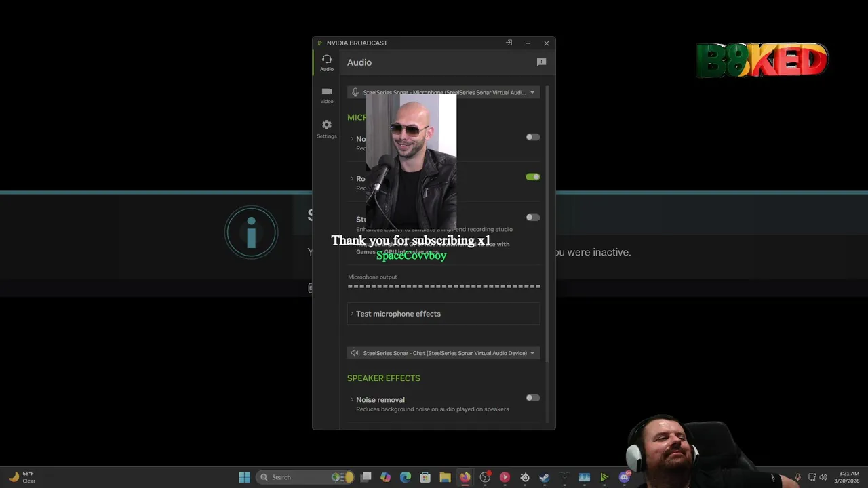Open File Explorer from the taskbar
The image size is (868, 488).
click(445, 477)
